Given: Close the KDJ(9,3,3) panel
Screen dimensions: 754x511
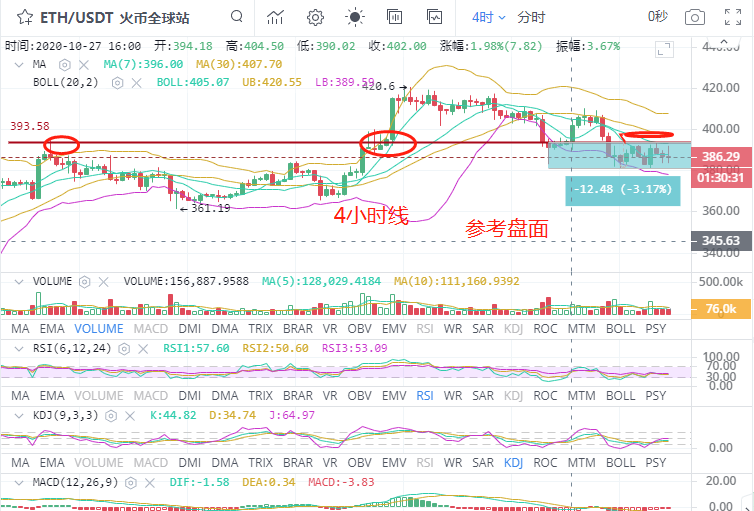Looking at the screenshot, I should 130,416.
